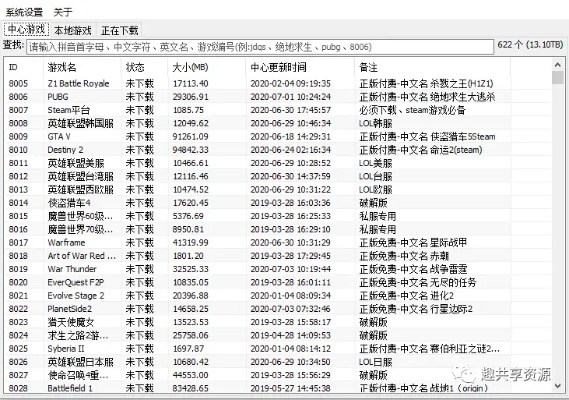Sort by 大小(MB) column header
Image resolution: width=569 pixels, height=400 pixels.
pyautogui.click(x=207, y=67)
